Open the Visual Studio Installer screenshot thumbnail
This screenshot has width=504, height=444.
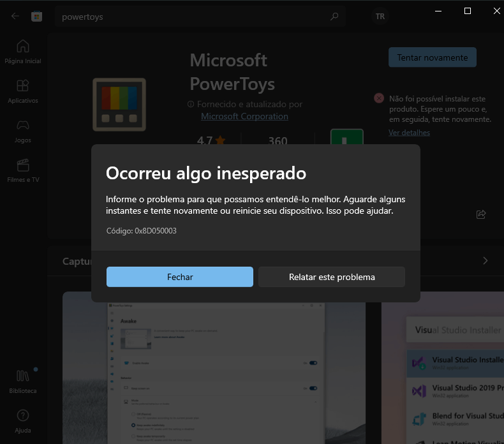pos(443,368)
